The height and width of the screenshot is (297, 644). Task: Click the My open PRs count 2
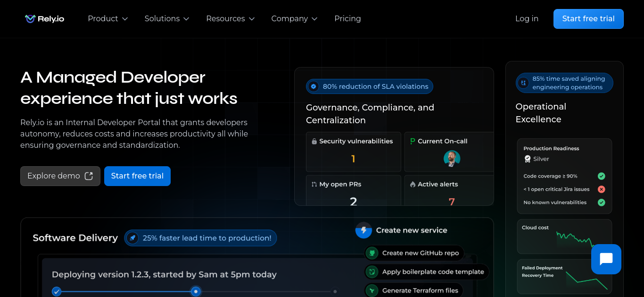point(353,202)
